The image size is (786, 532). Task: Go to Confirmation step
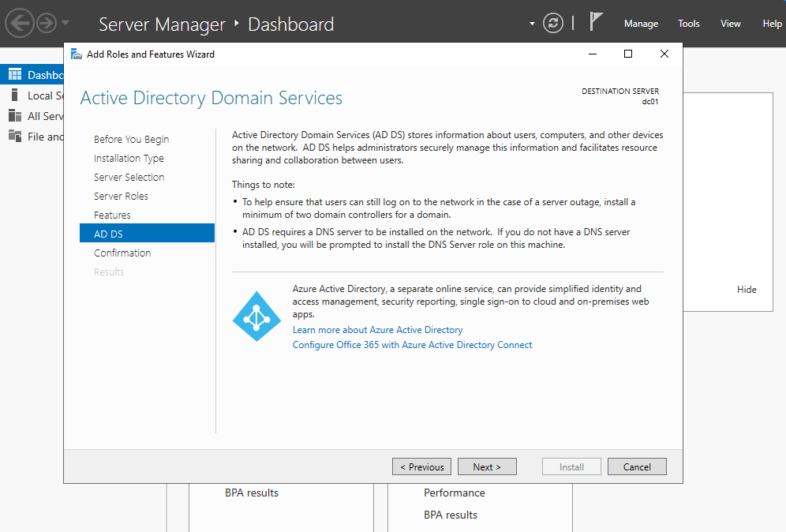pos(122,253)
